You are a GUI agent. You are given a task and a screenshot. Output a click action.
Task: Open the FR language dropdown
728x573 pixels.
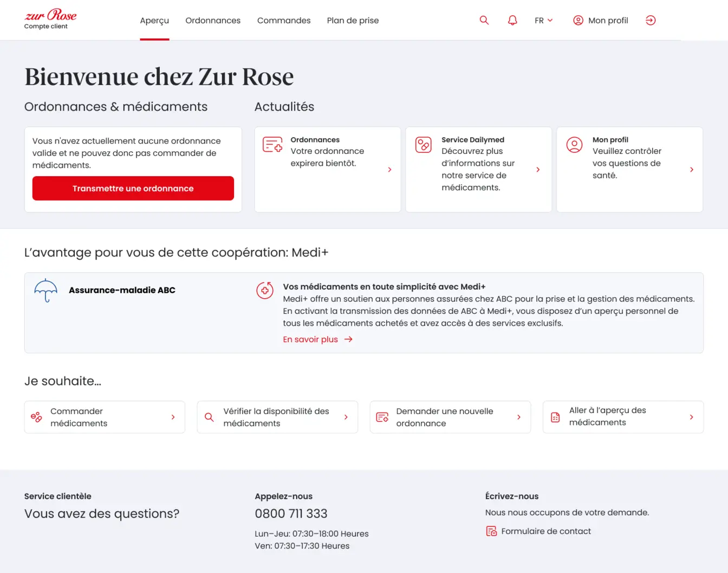pyautogui.click(x=543, y=20)
